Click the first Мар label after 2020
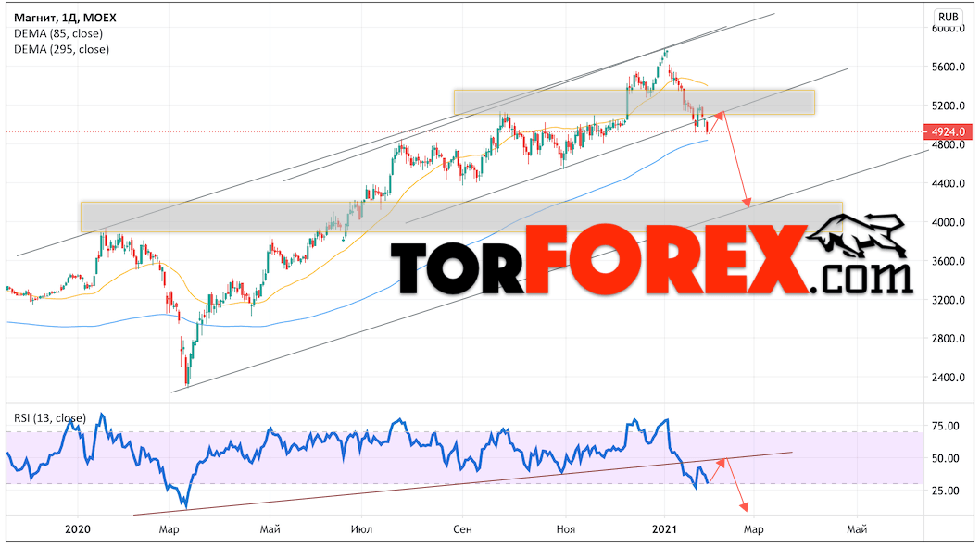This screenshot has width=980, height=547. [x=169, y=529]
